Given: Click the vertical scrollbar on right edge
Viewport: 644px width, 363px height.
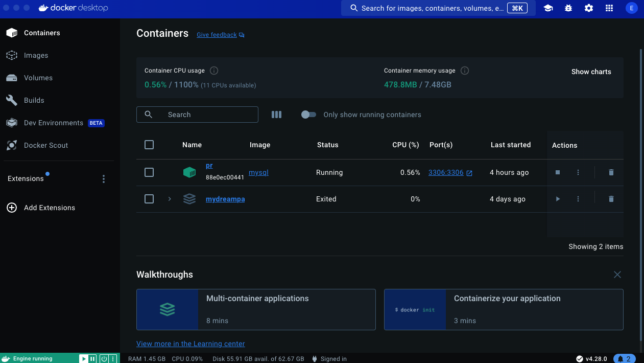Looking at the screenshot, I should click(641, 194).
